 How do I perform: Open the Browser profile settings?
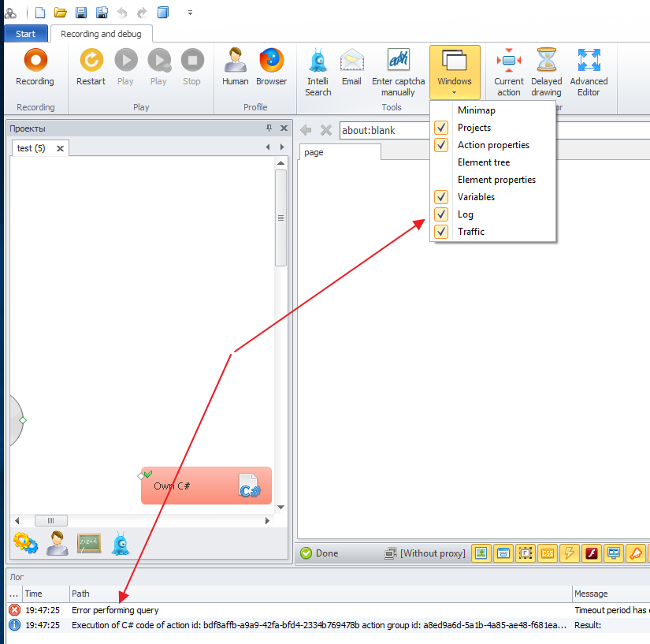[272, 67]
